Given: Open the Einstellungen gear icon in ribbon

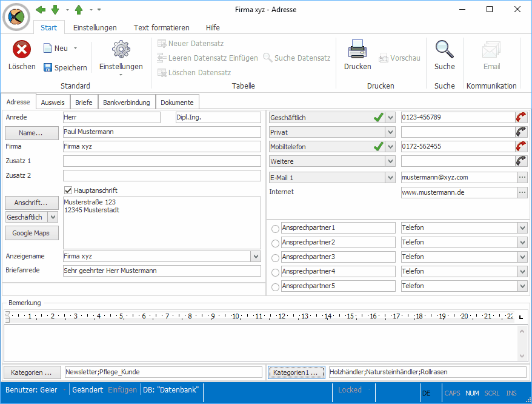Looking at the screenshot, I should point(121,49).
